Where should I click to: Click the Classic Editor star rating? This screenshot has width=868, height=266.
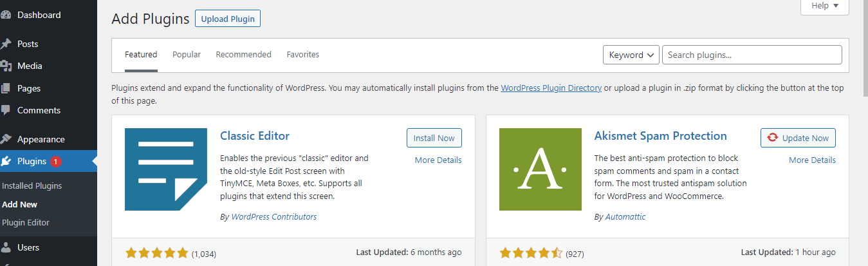pyautogui.click(x=156, y=252)
